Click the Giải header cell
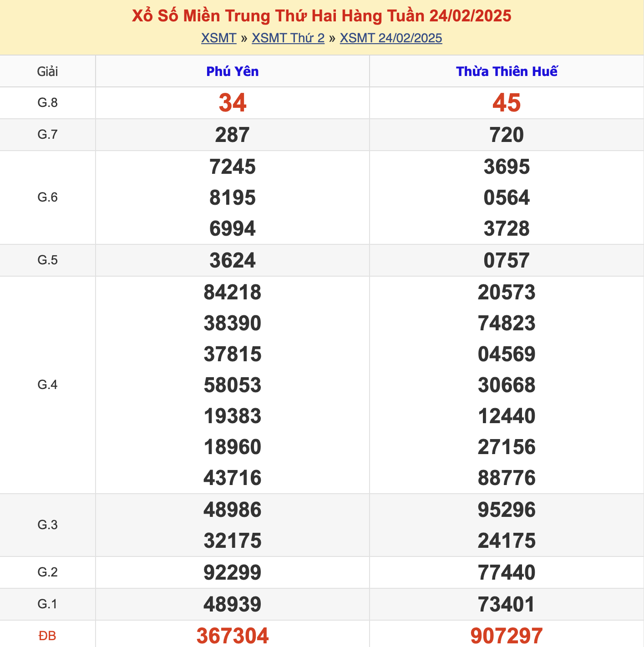Viewport: 644px width, 647px height. [47, 71]
